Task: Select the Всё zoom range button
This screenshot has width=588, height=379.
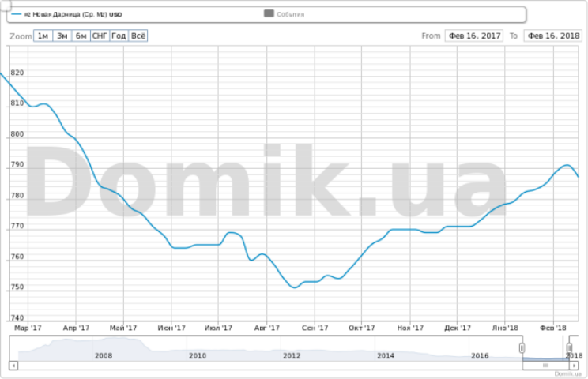Action: [138, 36]
